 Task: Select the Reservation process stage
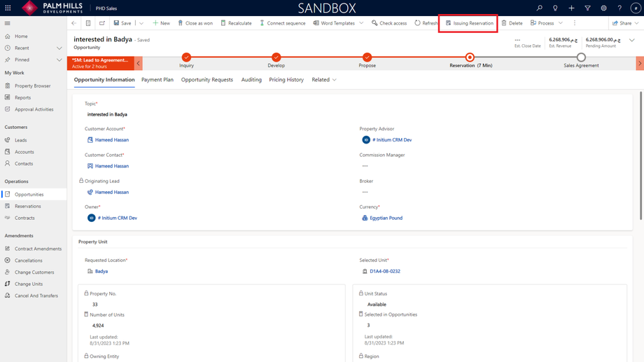pyautogui.click(x=470, y=57)
